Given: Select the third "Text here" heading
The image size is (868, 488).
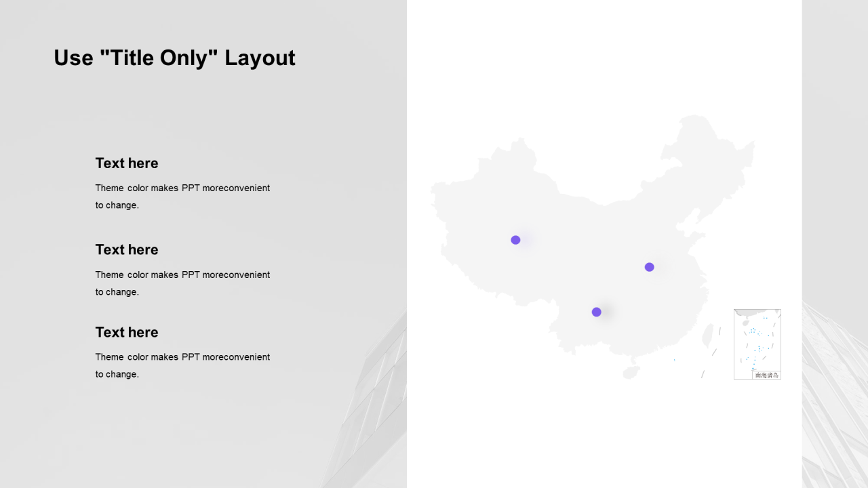Looking at the screenshot, I should (127, 332).
